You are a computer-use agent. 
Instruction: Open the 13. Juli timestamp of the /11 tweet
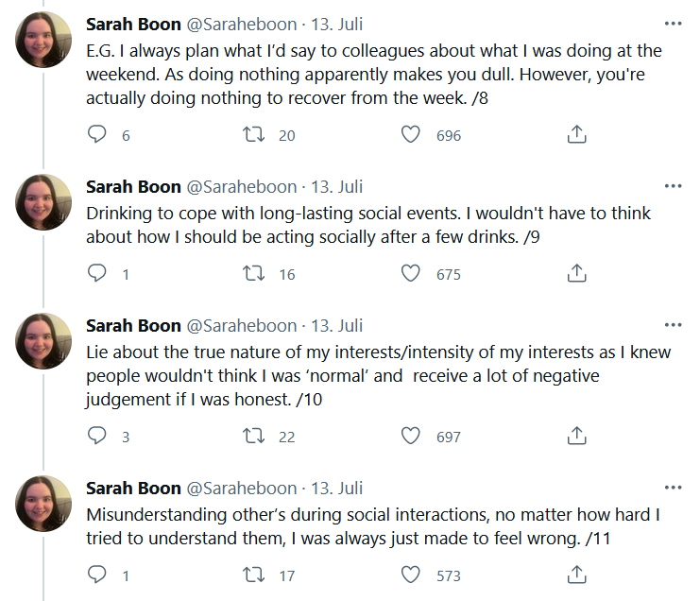point(337,489)
